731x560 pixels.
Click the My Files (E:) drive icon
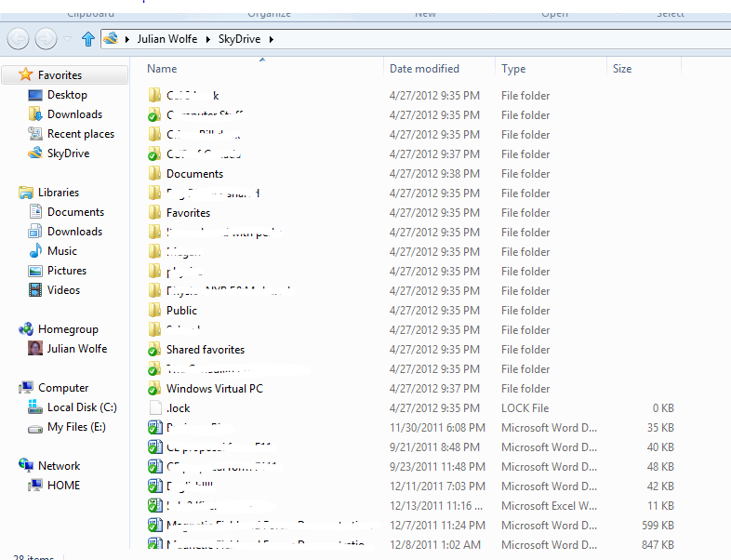[35, 429]
